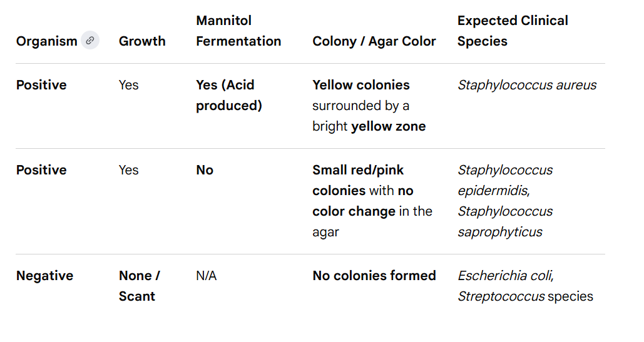Click the 'Small red/pink colonies' text
644x342 pixels.
point(358,180)
